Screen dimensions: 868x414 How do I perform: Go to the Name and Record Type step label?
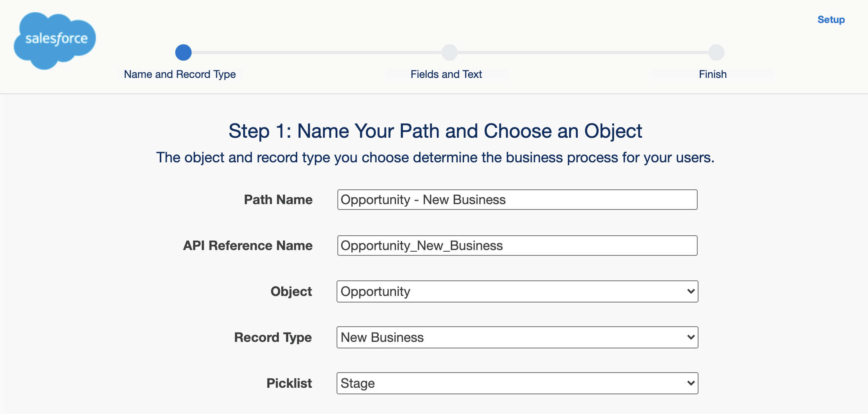point(180,74)
